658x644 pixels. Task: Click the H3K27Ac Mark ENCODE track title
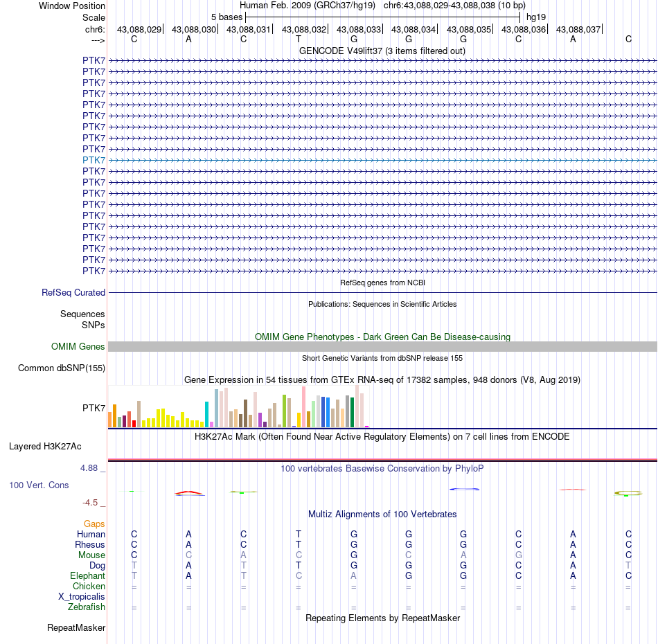[382, 436]
